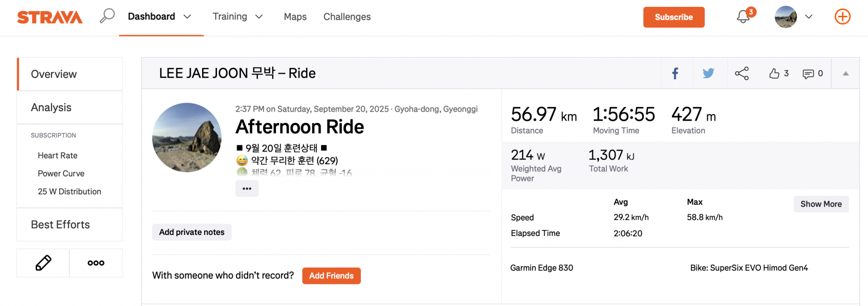Open the profile avatar dropdown arrow

[x=809, y=17]
